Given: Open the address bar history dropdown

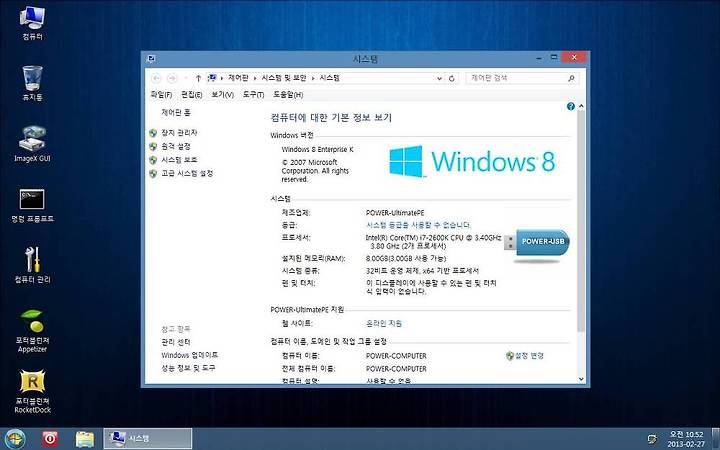Looking at the screenshot, I should (x=439, y=79).
